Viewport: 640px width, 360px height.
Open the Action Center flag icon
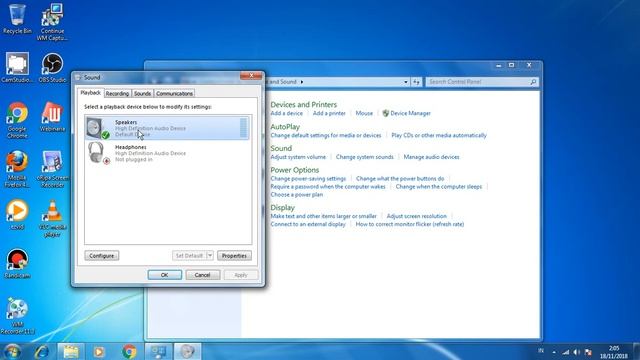pyautogui.click(x=588, y=352)
